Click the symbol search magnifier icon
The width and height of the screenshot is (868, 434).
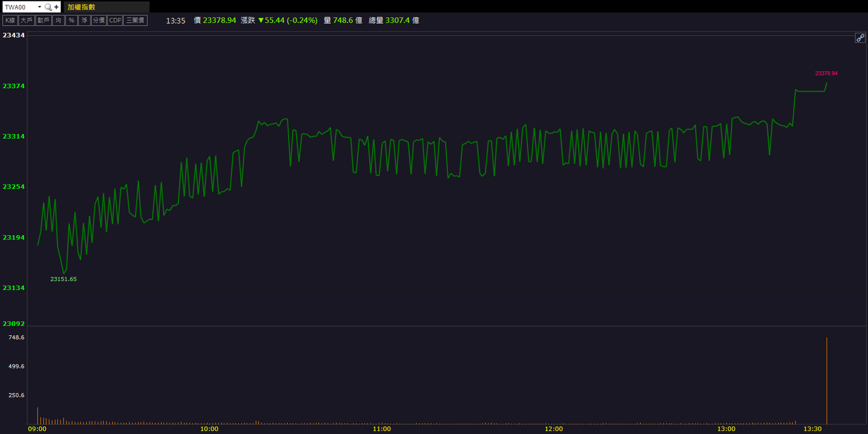point(48,7)
